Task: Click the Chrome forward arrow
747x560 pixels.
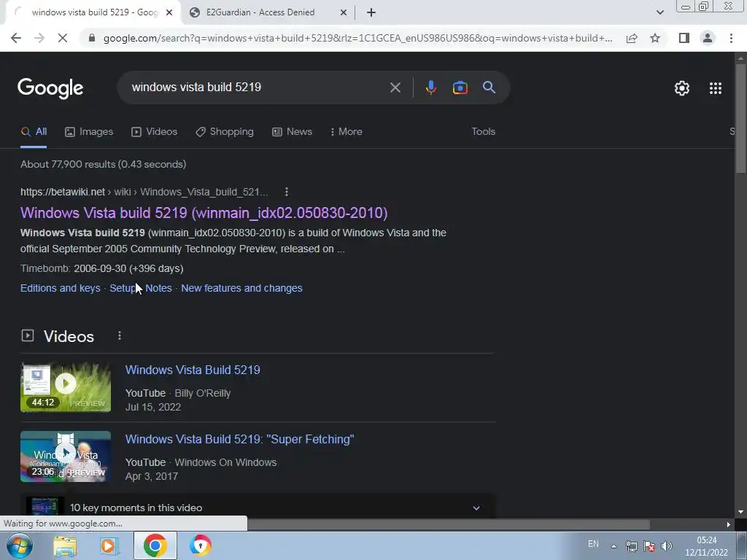Action: coord(39,38)
